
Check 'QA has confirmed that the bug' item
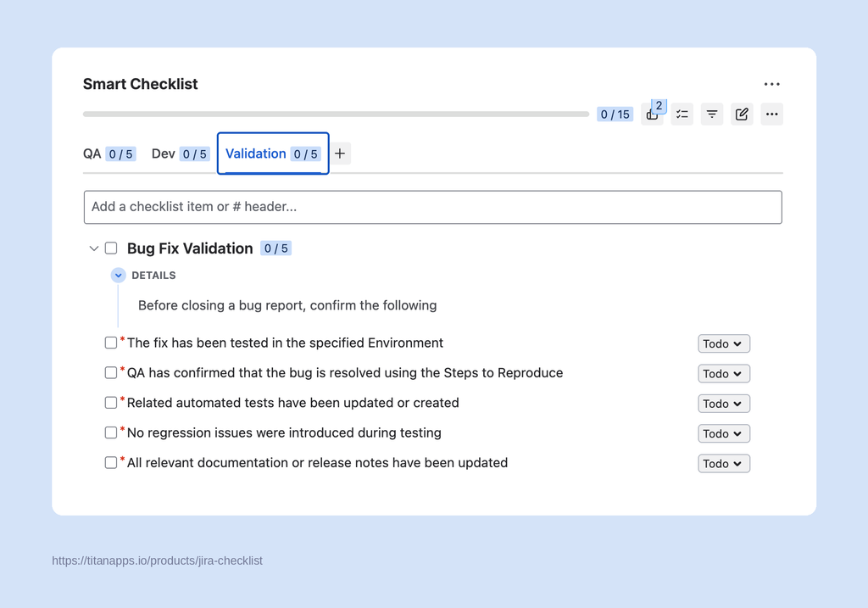pyautogui.click(x=111, y=372)
